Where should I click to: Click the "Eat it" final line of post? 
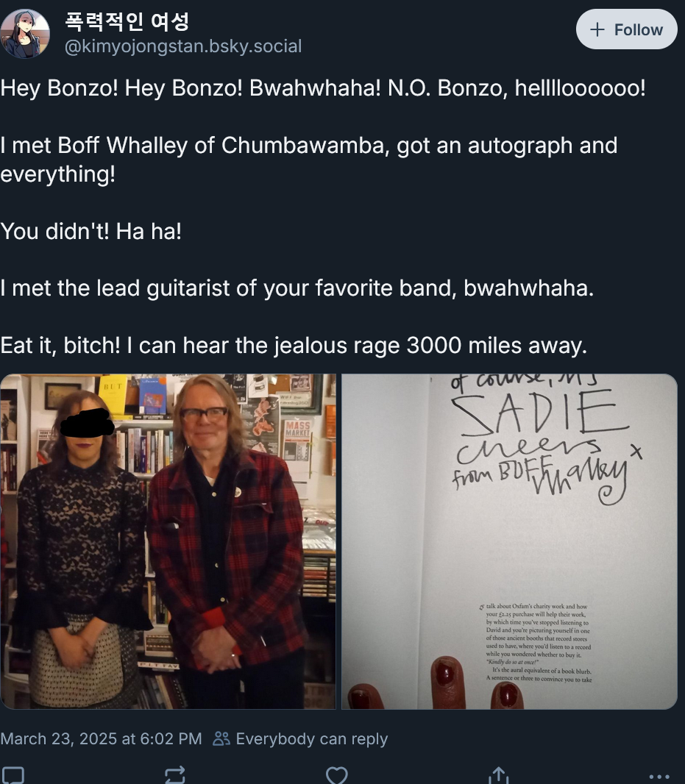294,346
